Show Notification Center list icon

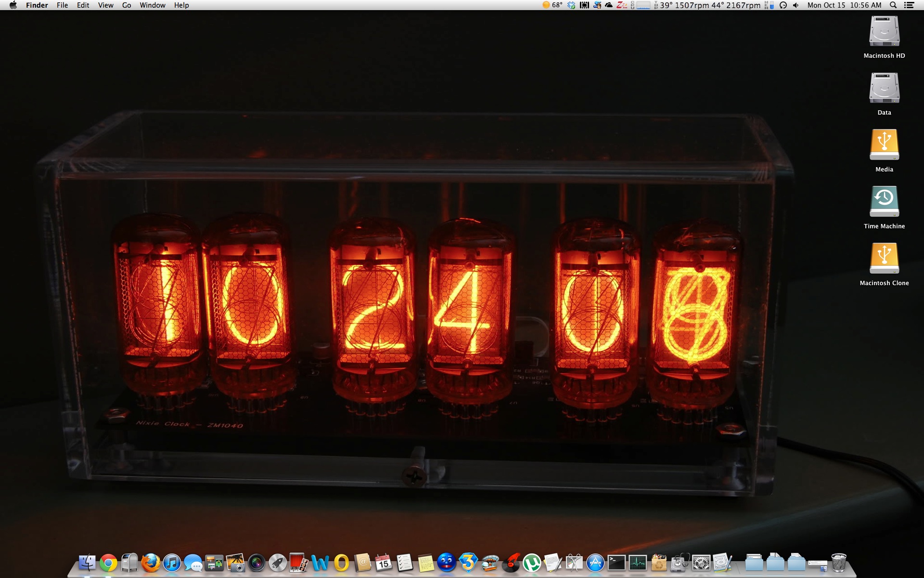(909, 5)
